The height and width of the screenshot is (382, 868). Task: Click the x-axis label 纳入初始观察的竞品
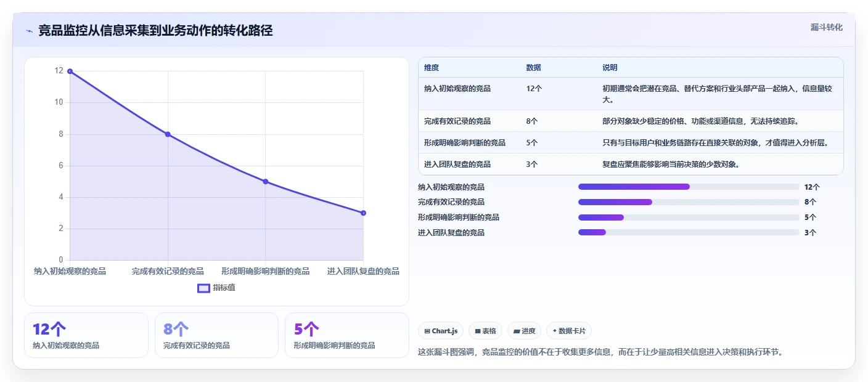coord(70,271)
